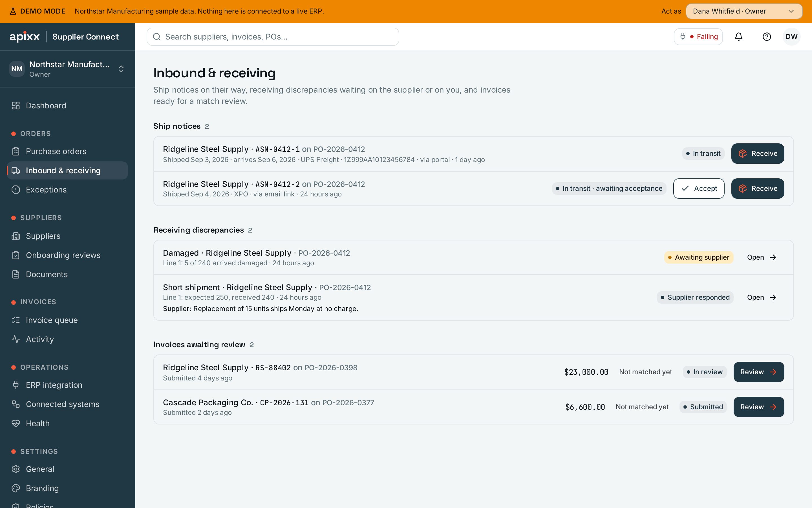Review invoice RS-88402

click(759, 372)
